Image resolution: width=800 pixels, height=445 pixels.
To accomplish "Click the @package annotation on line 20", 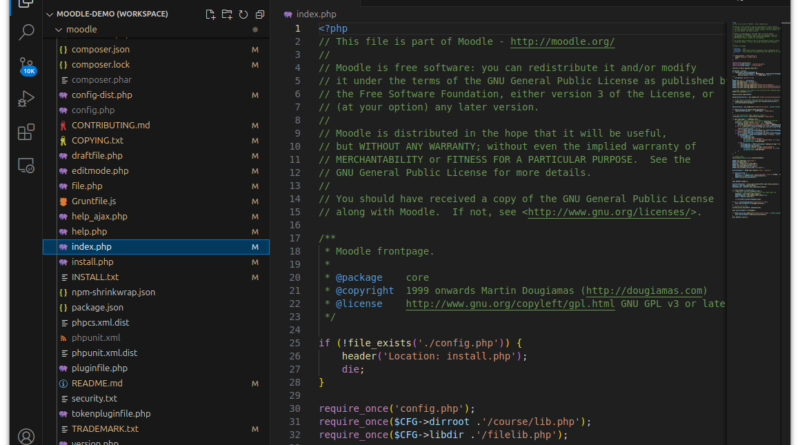I will (x=359, y=278).
